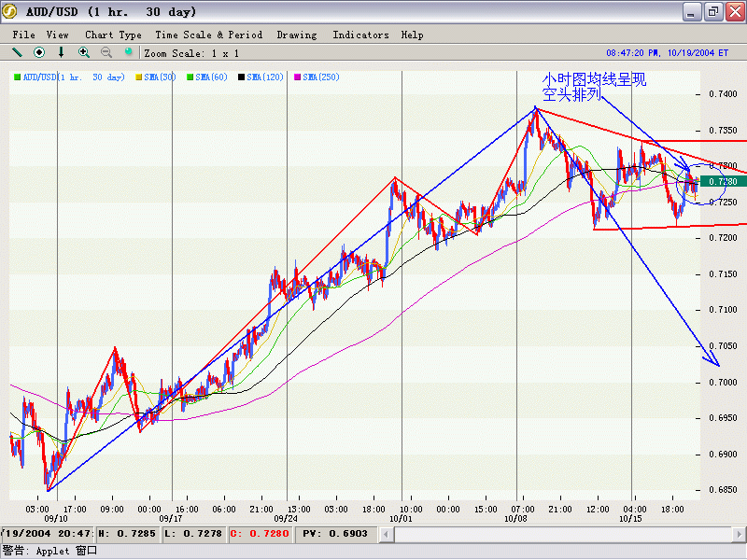Image resolution: width=747 pixels, height=560 pixels.
Task: Open the View menu
Action: [57, 35]
